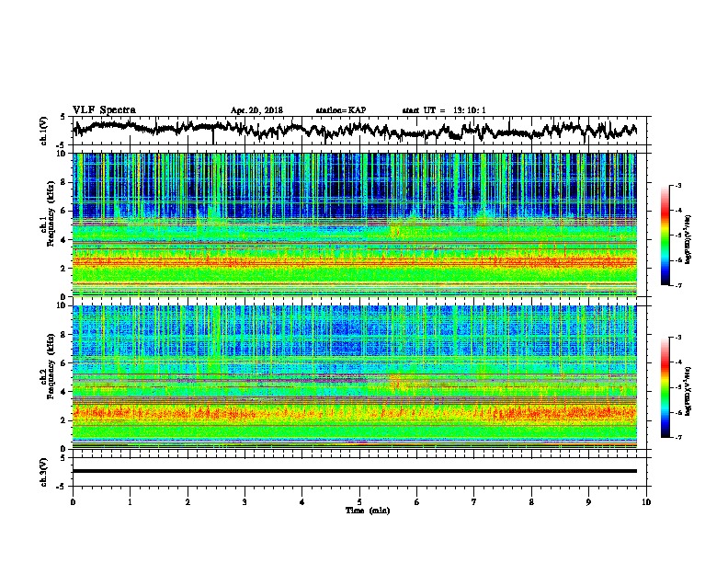Viewport: 728px width, 563px height.
Task: Click time axis tick label 3
Action: click(x=245, y=502)
